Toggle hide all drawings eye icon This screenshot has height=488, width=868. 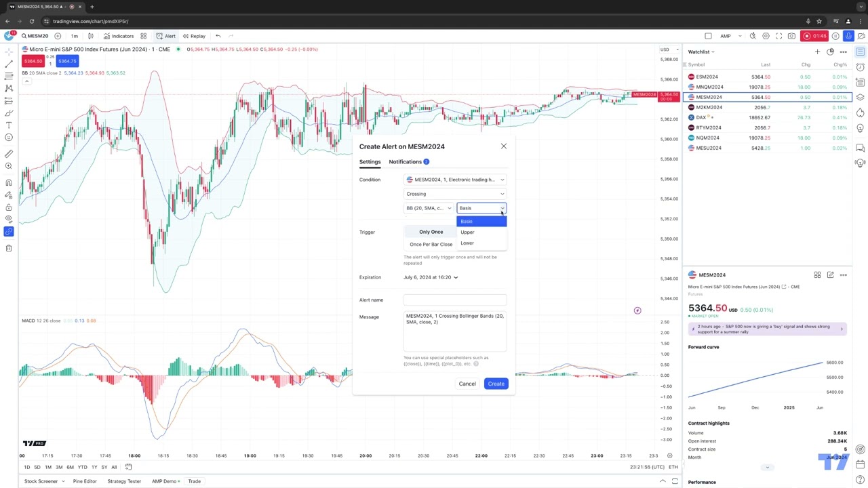pyautogui.click(x=9, y=219)
